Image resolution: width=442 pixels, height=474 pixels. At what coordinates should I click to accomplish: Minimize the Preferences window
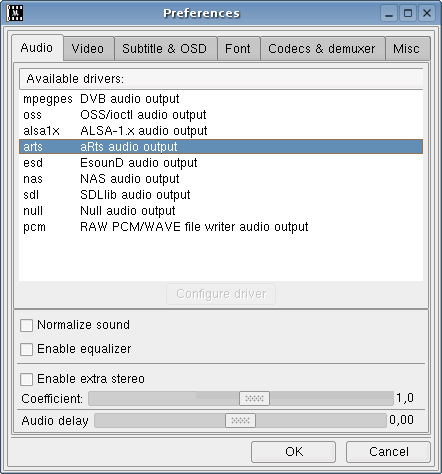389,13
